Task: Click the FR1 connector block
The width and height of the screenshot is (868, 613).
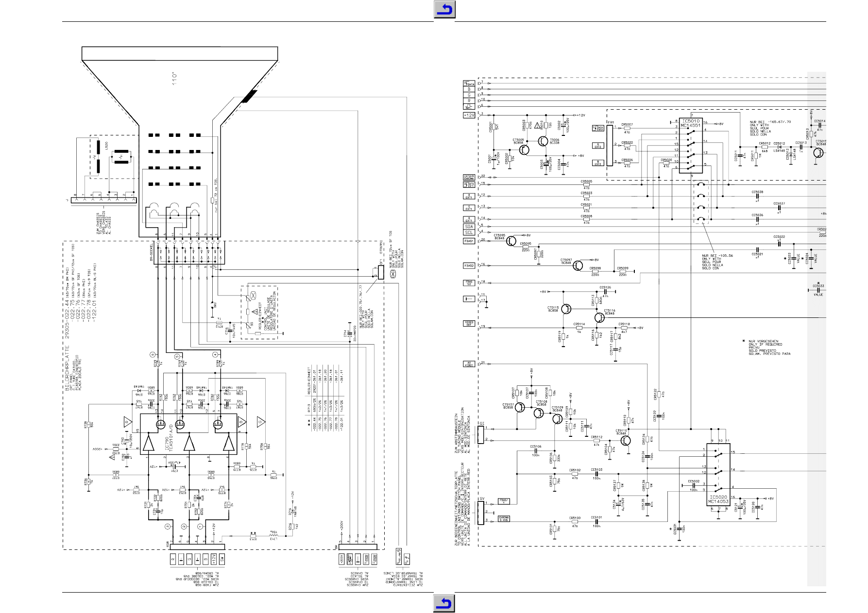Action: click(610, 145)
